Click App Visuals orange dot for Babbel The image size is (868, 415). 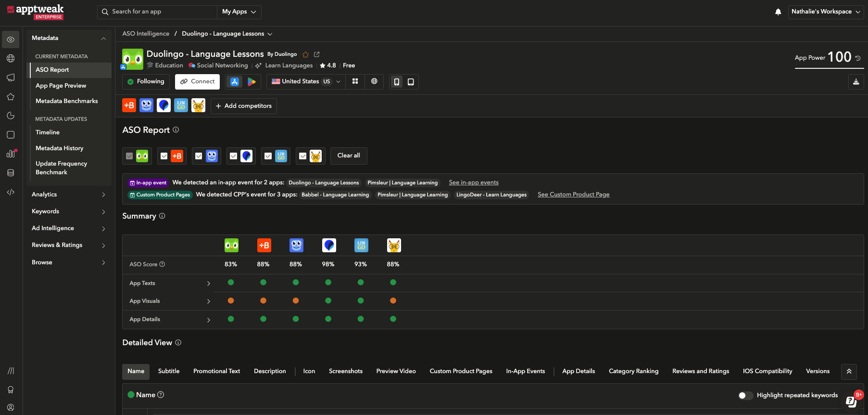point(263,301)
